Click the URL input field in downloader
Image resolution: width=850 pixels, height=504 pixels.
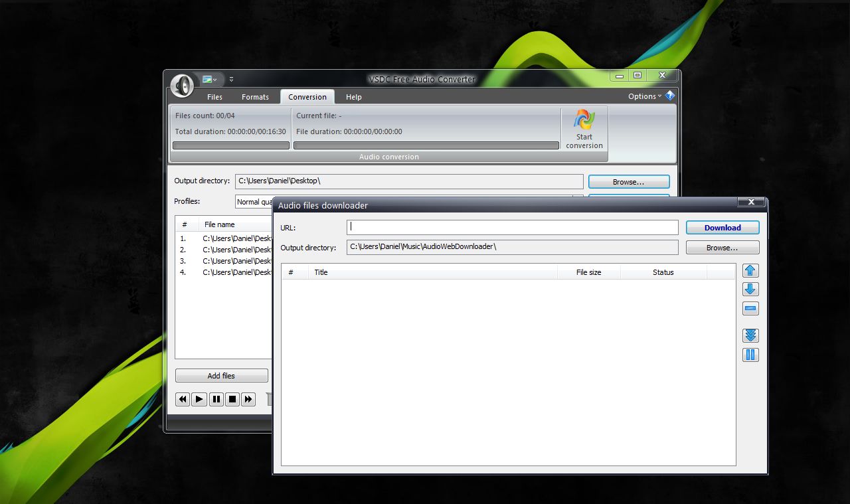[512, 227]
